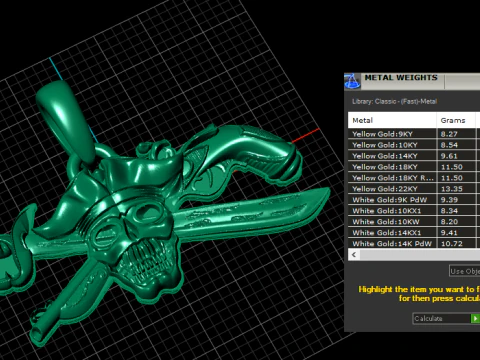Select the Yellow Gold:10KY row

(x=414, y=145)
